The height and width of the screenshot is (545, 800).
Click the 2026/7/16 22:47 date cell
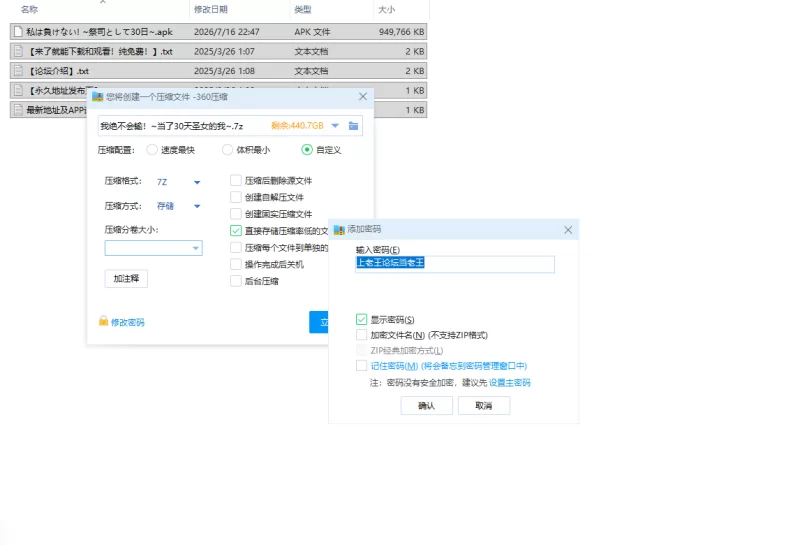tap(227, 32)
